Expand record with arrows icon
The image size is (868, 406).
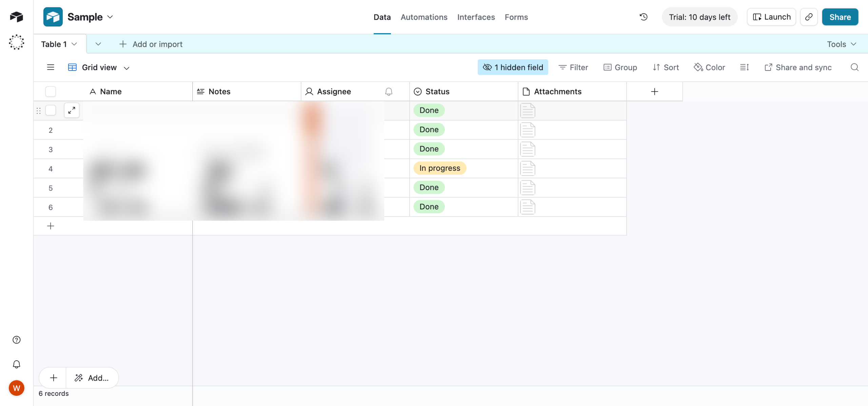tap(72, 110)
